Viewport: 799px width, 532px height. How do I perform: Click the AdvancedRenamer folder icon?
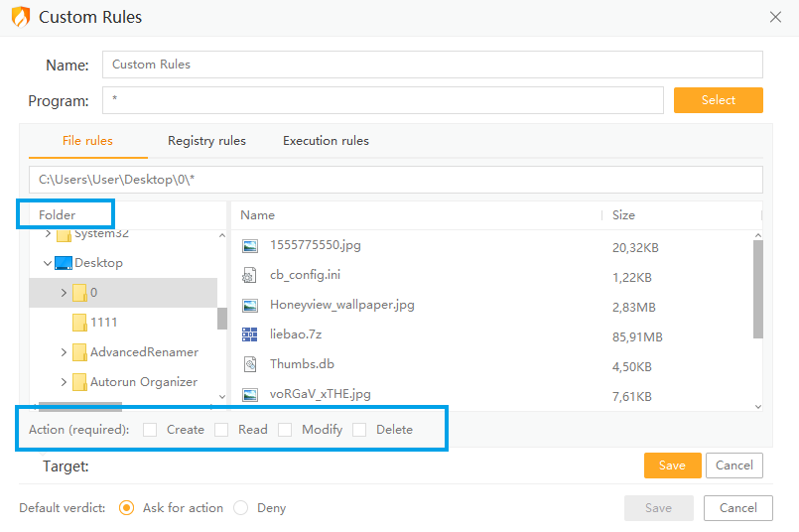79,352
